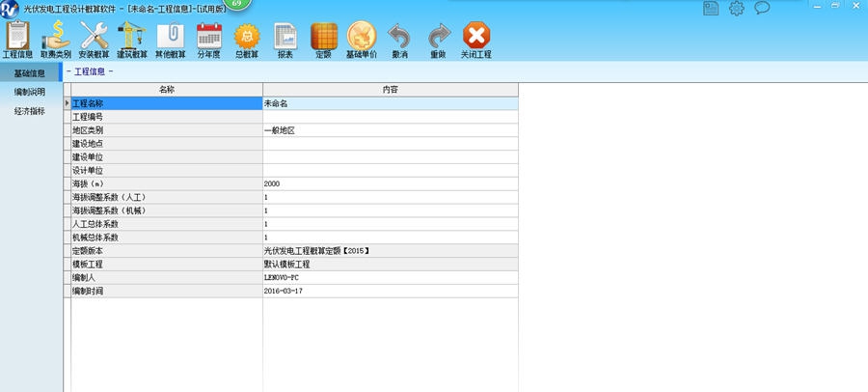Open the 取费类别 toolbar icon

pyautogui.click(x=56, y=40)
